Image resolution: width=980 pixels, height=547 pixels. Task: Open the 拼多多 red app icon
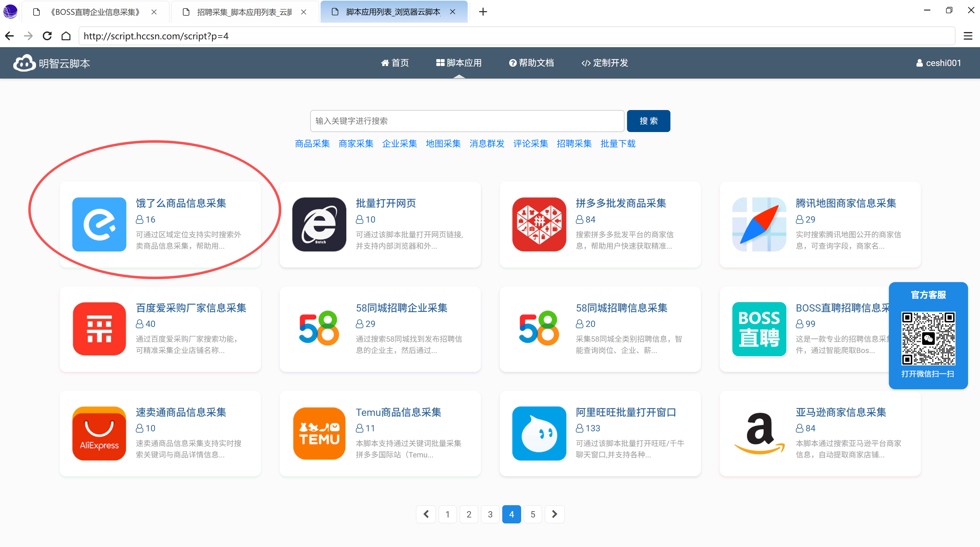point(539,224)
